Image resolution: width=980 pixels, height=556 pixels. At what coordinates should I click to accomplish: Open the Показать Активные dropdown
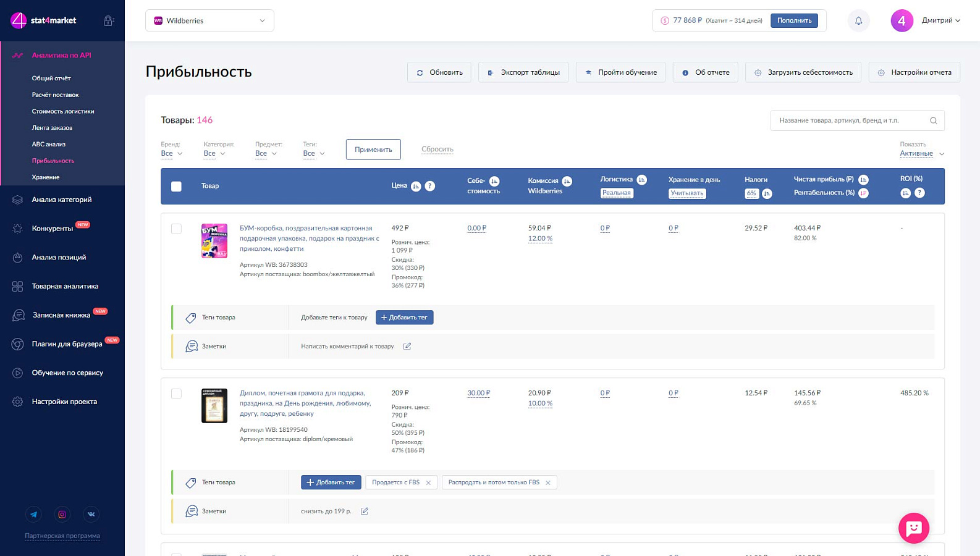922,153
